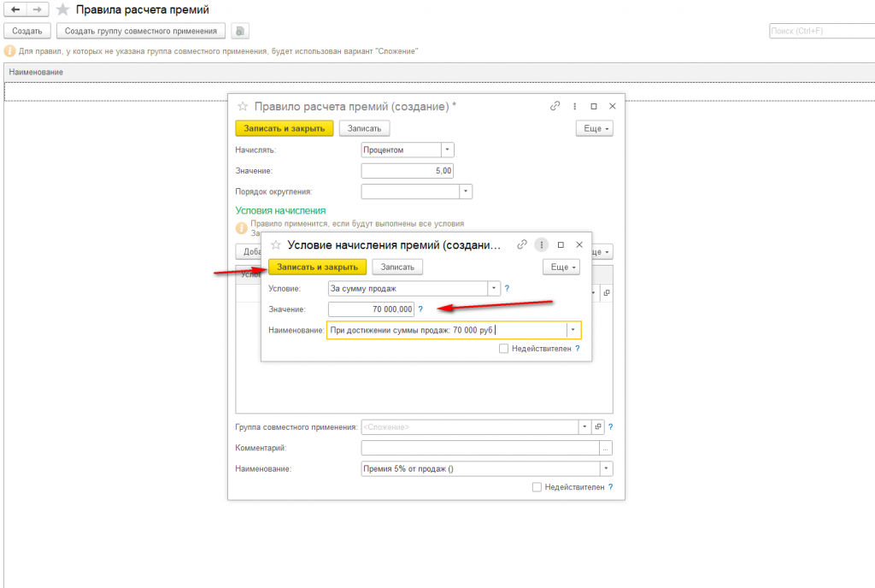The width and height of the screenshot is (875, 588).
Task: Enable the Недействителен checkbox in the condition dialog
Action: (503, 349)
